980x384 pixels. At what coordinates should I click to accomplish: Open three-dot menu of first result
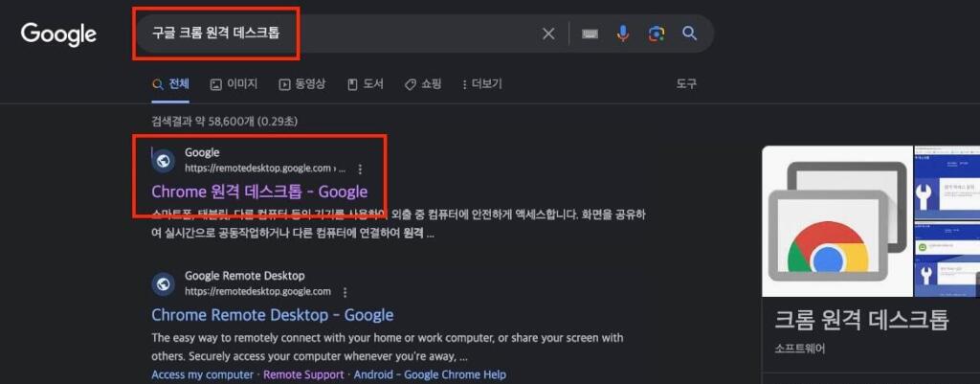pyautogui.click(x=360, y=169)
